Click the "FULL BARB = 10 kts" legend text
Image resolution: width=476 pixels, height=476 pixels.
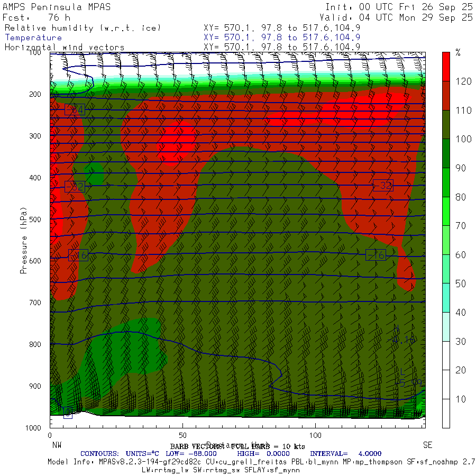click(268, 446)
